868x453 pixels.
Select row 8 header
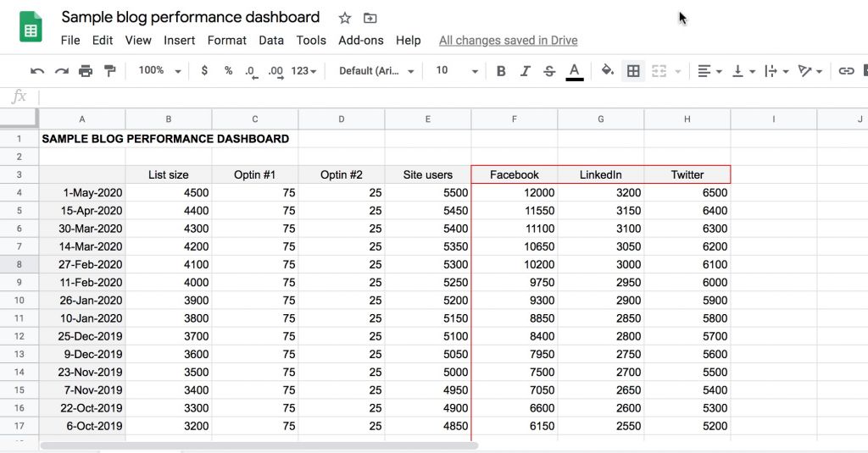[19, 264]
